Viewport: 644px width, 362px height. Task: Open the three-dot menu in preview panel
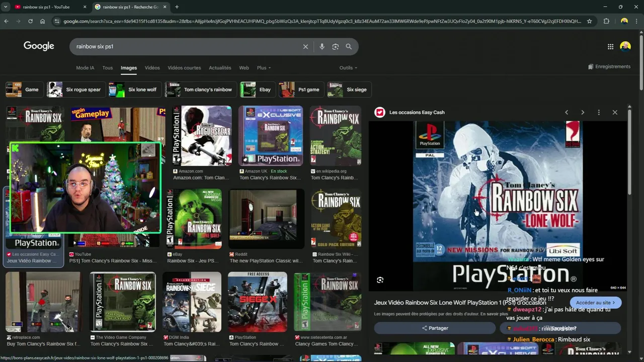click(x=599, y=112)
